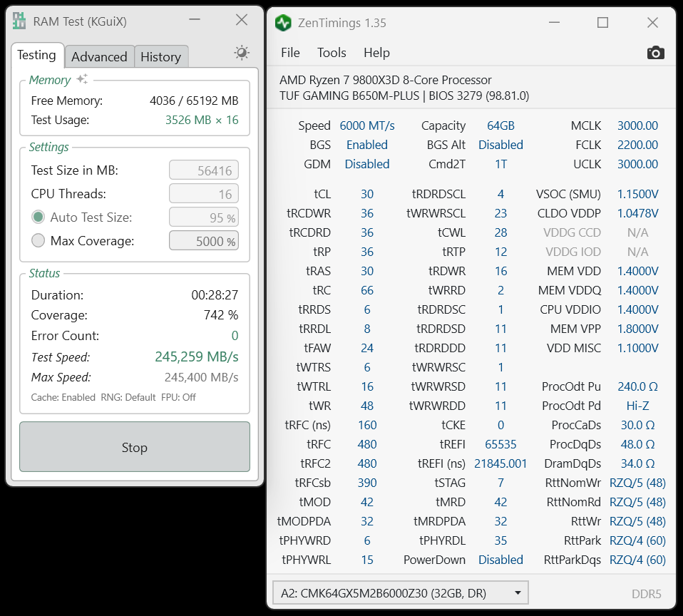Click the Cache: Enabled status text
The image size is (683, 616).
click(63, 397)
